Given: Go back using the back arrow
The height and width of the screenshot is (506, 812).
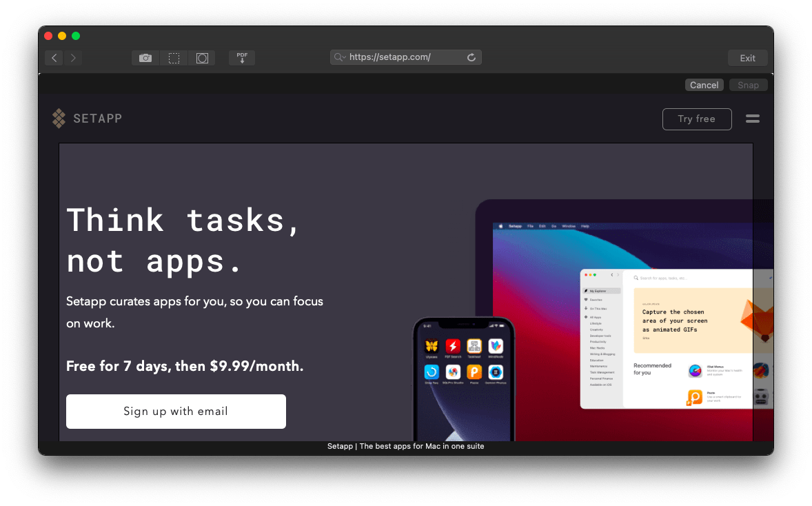Looking at the screenshot, I should 54,57.
